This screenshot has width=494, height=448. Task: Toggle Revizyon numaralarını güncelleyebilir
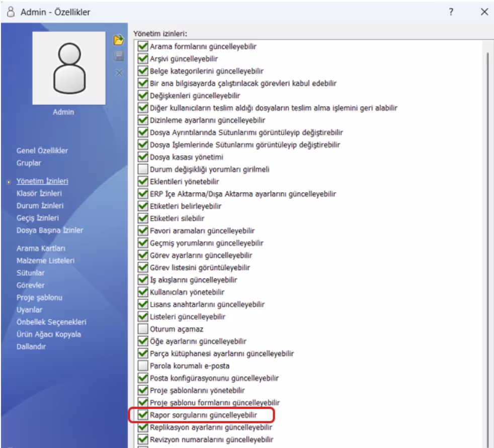[143, 439]
